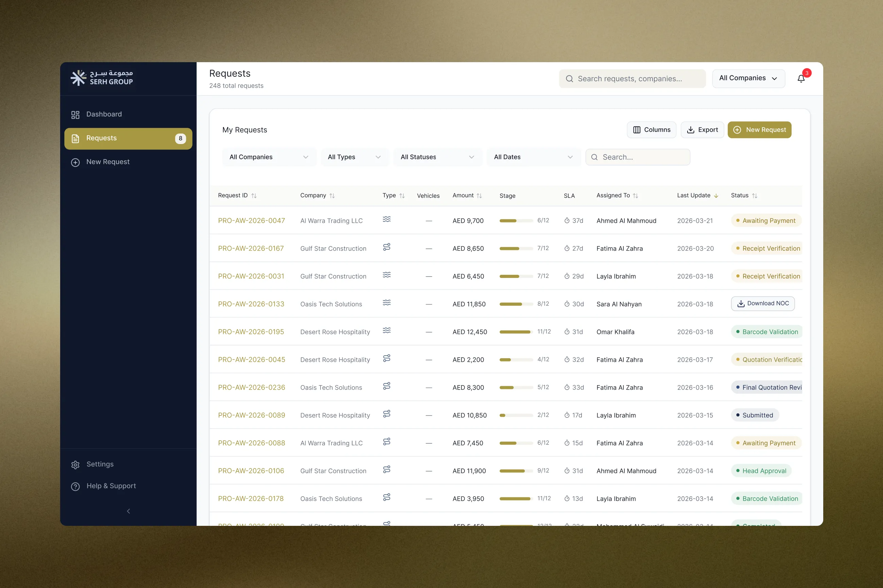The image size is (883, 588).
Task: Expand the All Statuses filter
Action: (437, 157)
